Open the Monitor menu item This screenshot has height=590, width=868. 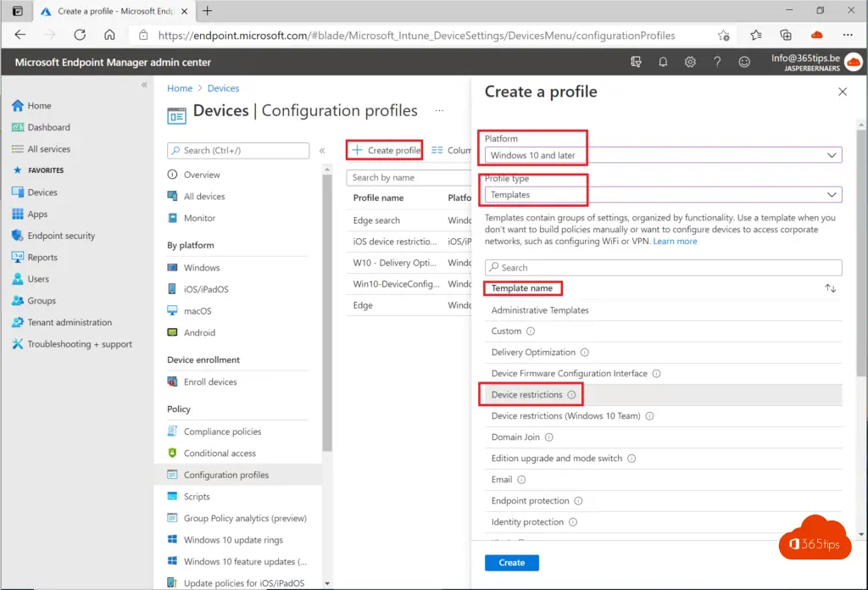[x=199, y=218]
